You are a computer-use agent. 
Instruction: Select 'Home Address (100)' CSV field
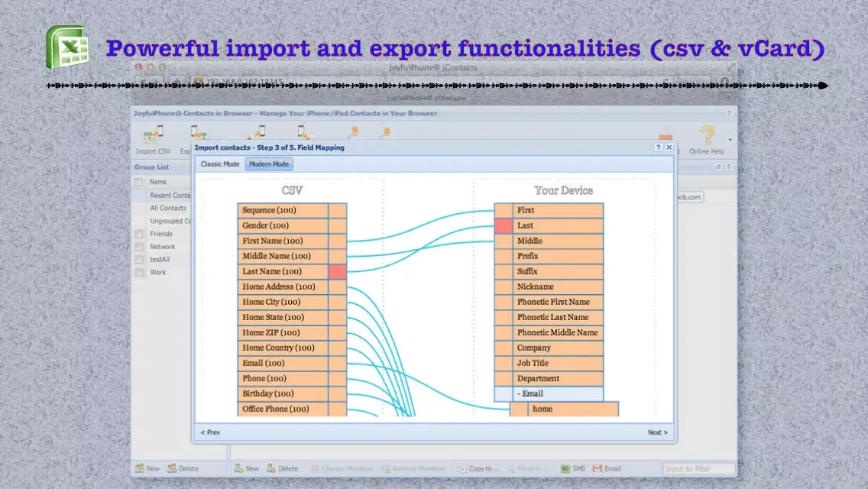coord(283,287)
